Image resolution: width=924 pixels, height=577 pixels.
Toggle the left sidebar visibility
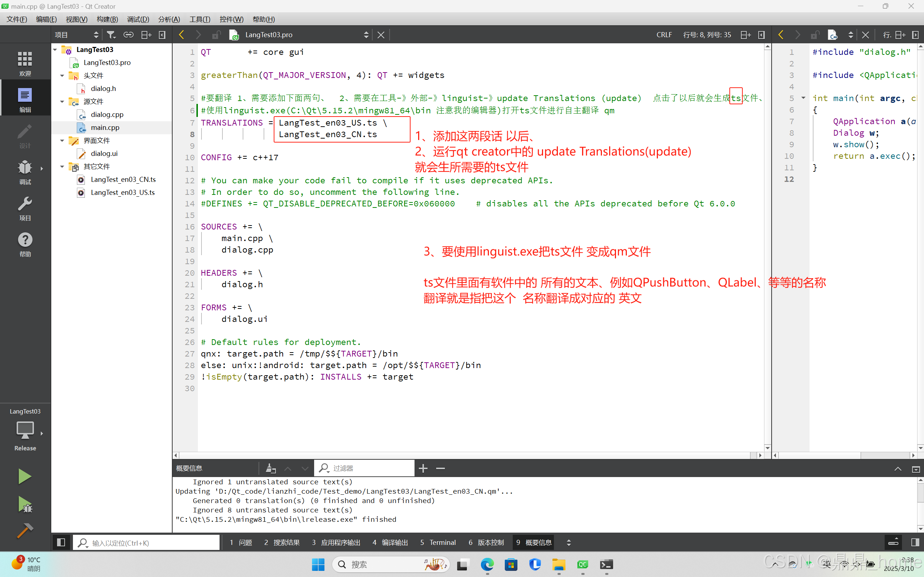[61, 542]
